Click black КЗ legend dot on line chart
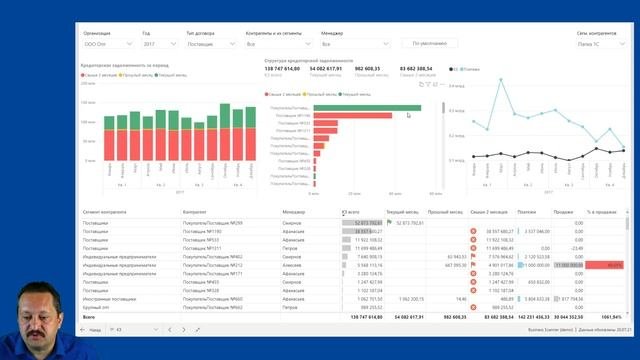The width and height of the screenshot is (640, 360). coord(451,69)
